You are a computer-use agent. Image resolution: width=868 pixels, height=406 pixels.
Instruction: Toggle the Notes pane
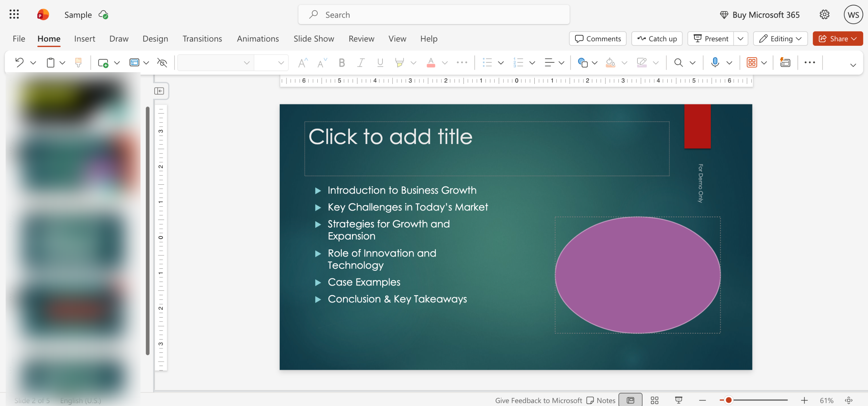pos(601,400)
